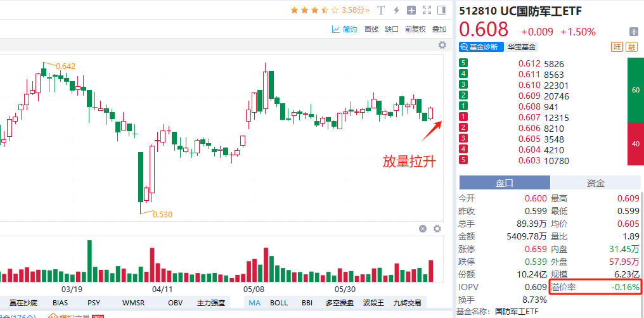Image resolution: width=644 pixels, height=318 pixels.
Task: Select the WMSR indicator
Action: pyautogui.click(x=134, y=303)
